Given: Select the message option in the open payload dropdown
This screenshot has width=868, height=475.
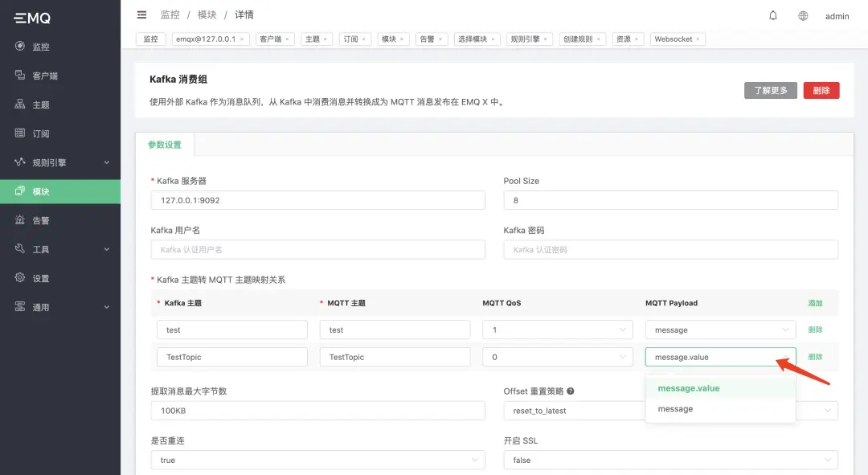Looking at the screenshot, I should (675, 408).
